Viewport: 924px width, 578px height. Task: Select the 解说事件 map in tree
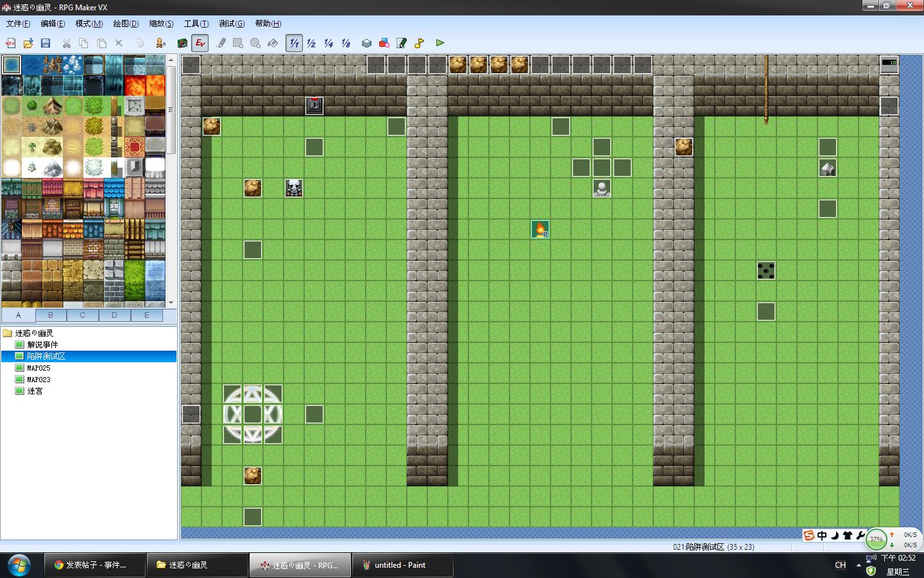42,345
